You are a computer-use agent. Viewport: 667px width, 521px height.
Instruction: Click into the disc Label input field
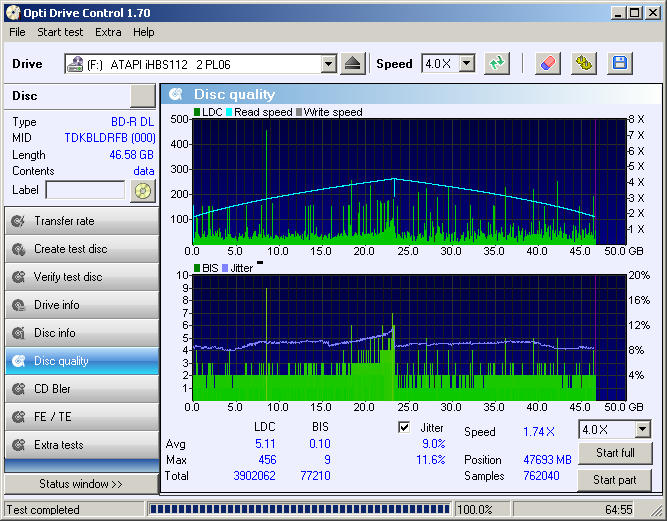pos(85,190)
